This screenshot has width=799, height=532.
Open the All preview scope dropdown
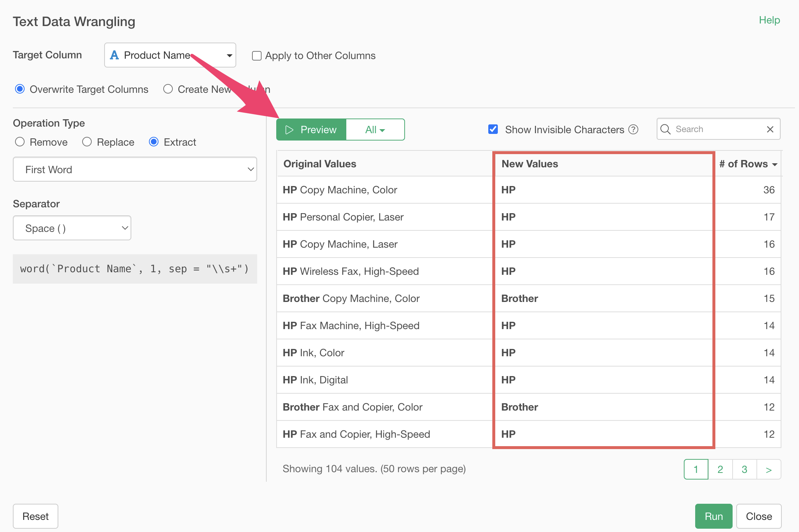tap(375, 130)
